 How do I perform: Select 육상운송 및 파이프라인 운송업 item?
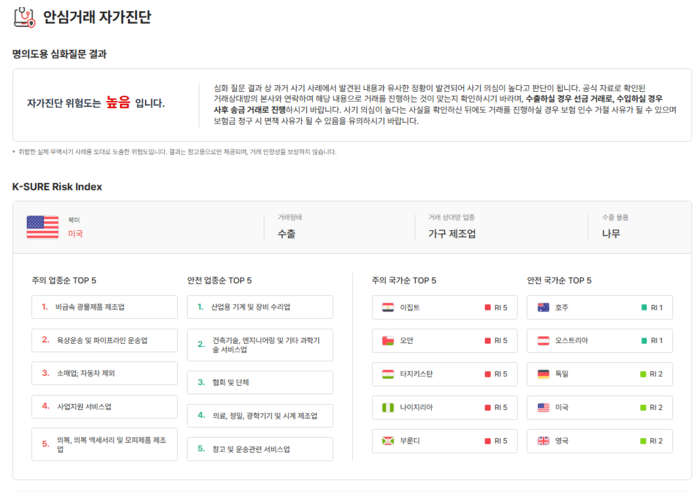pos(101,340)
